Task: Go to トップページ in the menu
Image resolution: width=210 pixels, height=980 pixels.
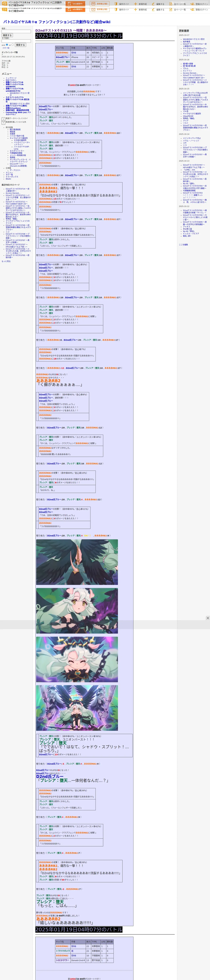Action: pyautogui.click(x=11, y=78)
